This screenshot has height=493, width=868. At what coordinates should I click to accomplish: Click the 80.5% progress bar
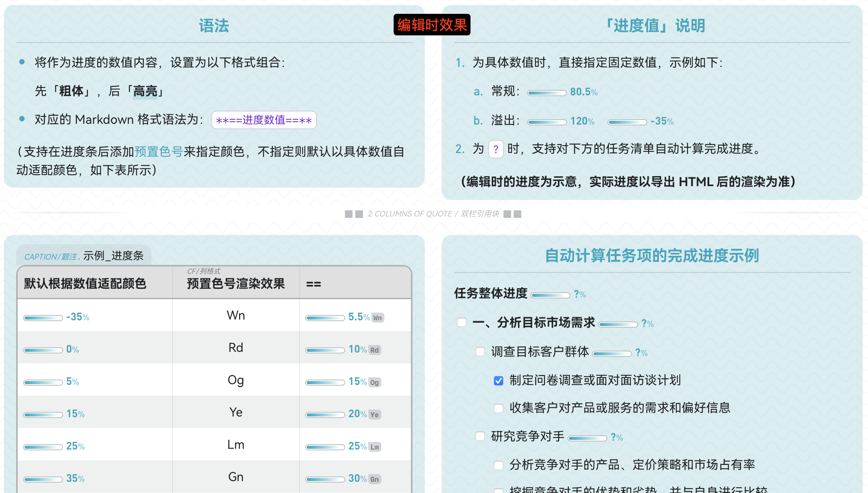coord(547,93)
